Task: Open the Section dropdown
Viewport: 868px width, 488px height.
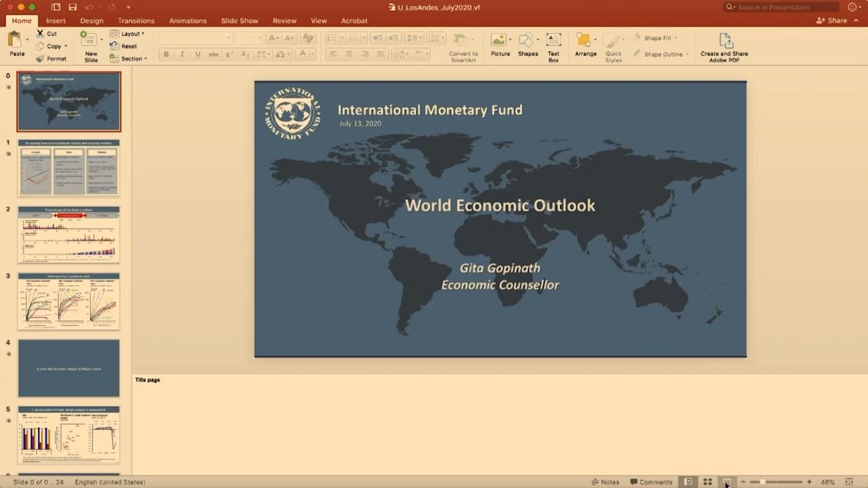Action: (x=128, y=59)
